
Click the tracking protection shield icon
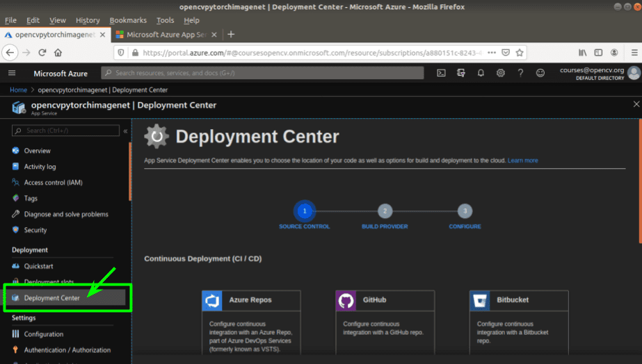click(x=121, y=52)
